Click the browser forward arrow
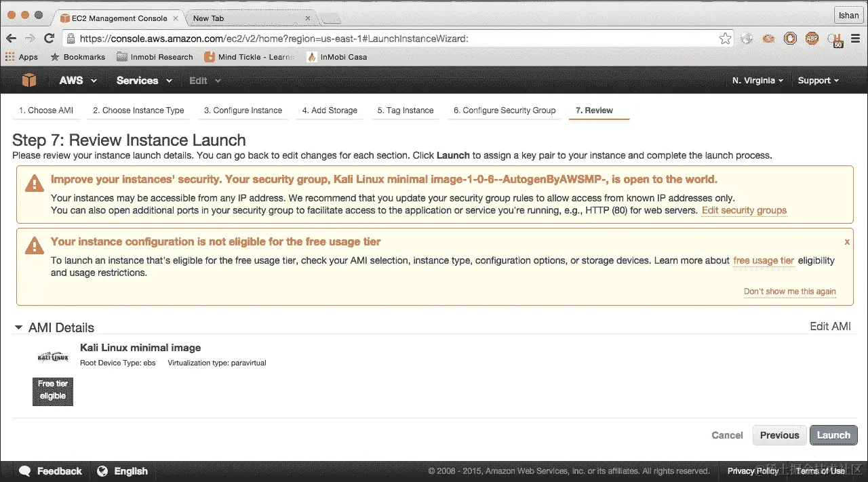Viewport: 868px width, 482px height. [30, 39]
